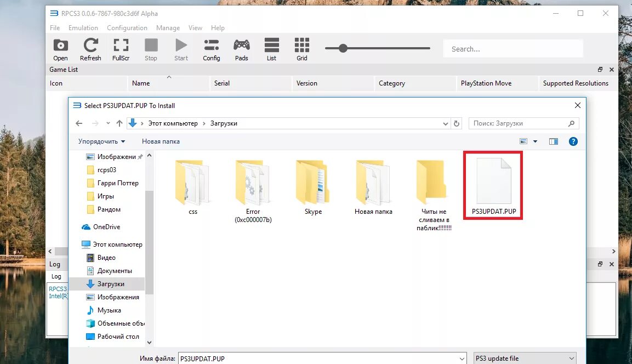Click the RPCS3 Search field

pos(513,49)
